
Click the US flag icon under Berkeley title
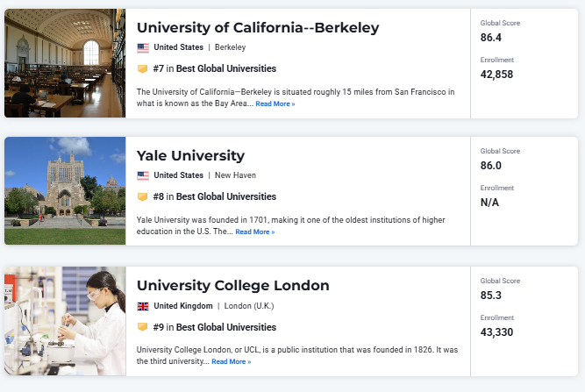(x=143, y=47)
